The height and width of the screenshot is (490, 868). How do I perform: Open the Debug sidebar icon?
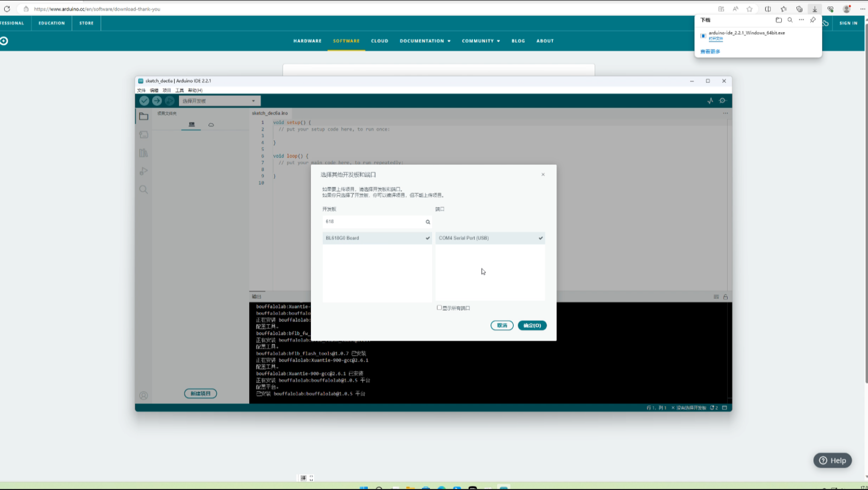(x=143, y=171)
